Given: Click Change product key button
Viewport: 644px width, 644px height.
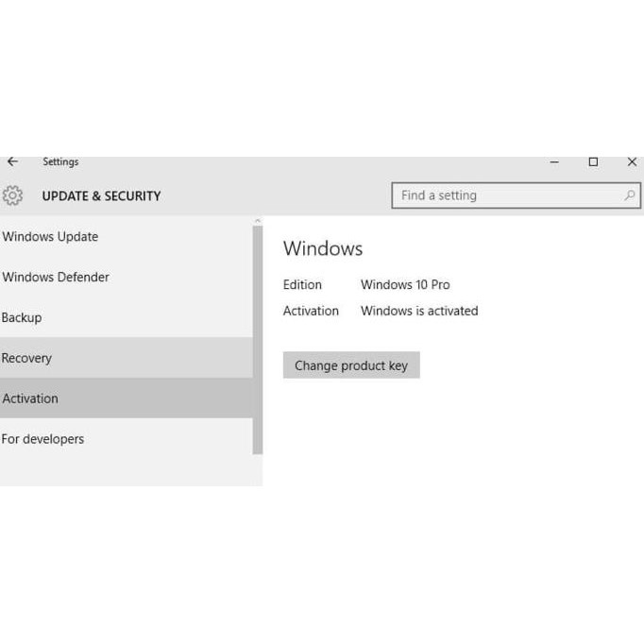Looking at the screenshot, I should [351, 365].
